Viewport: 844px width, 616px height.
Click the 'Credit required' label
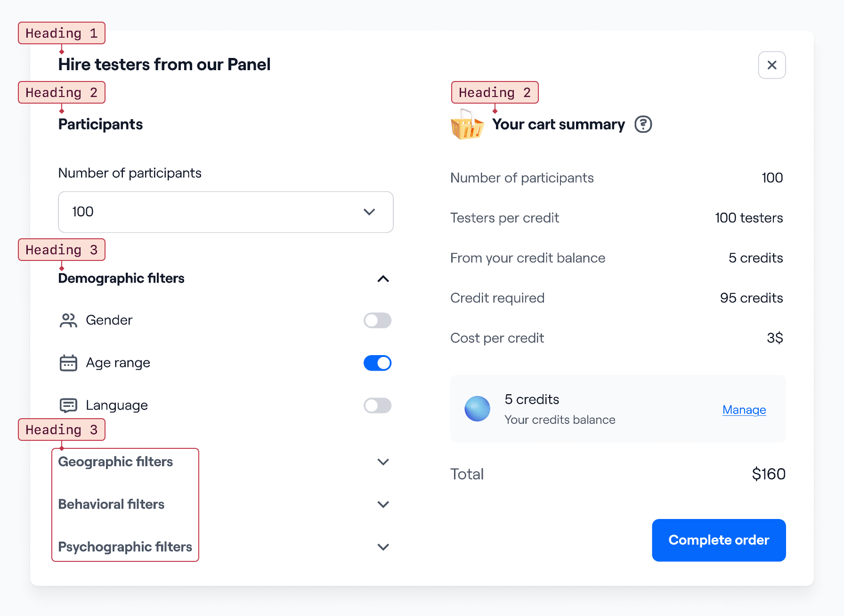coord(497,298)
